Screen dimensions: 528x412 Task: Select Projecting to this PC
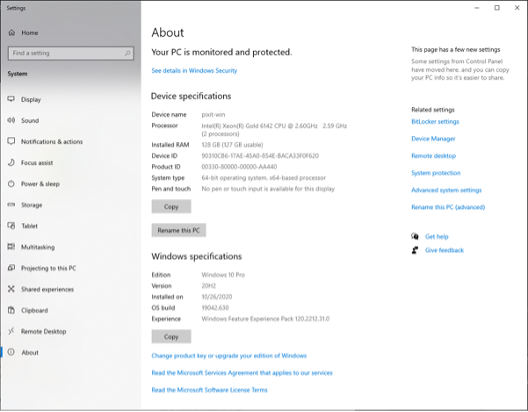coord(71,268)
